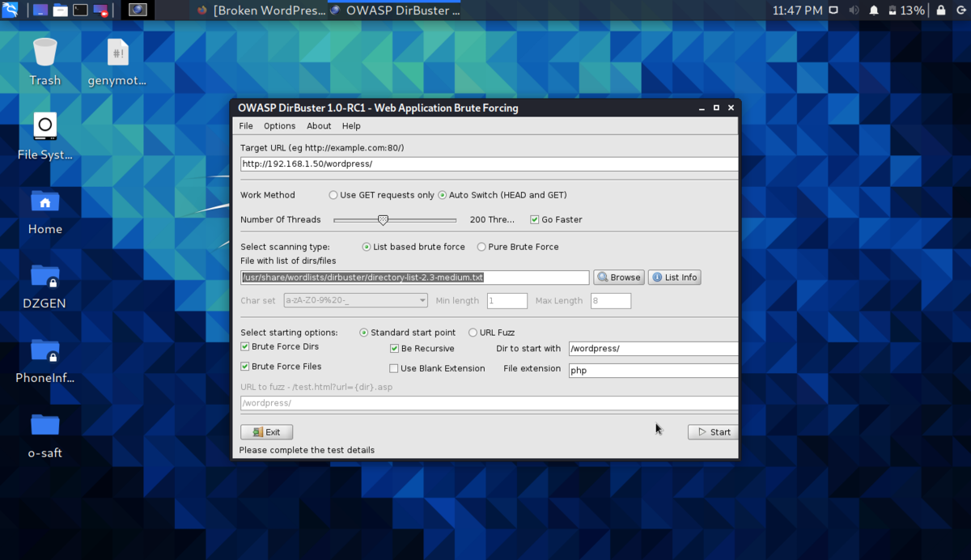Screen dimensions: 971x560
Task: Select Use GET requests only option
Action: coord(382,195)
